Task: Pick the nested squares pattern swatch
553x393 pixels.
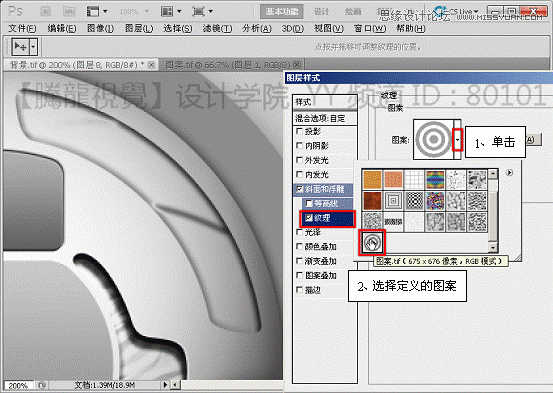Action: (393, 201)
